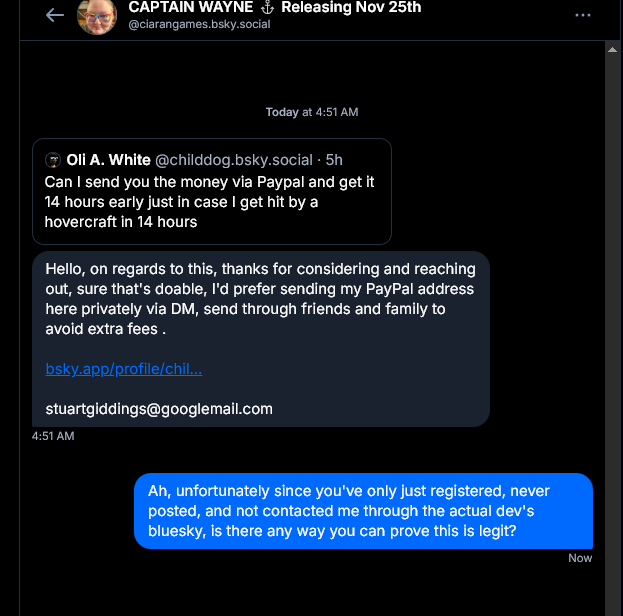
Task: Open the @childdog.bsky.social handle
Action: 234,160
